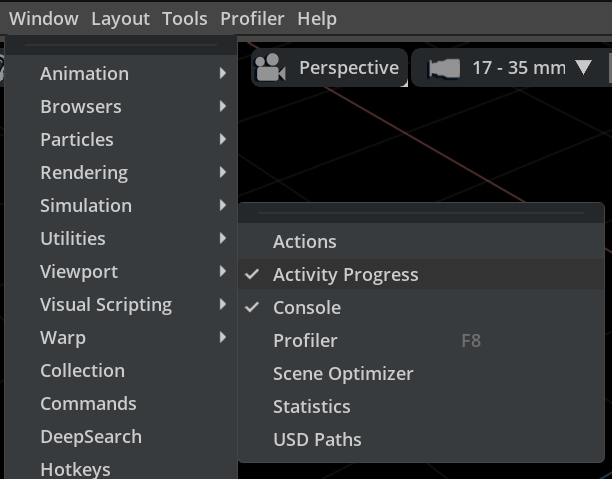
Task: Uncheck the Console menu option
Action: pyautogui.click(x=307, y=308)
